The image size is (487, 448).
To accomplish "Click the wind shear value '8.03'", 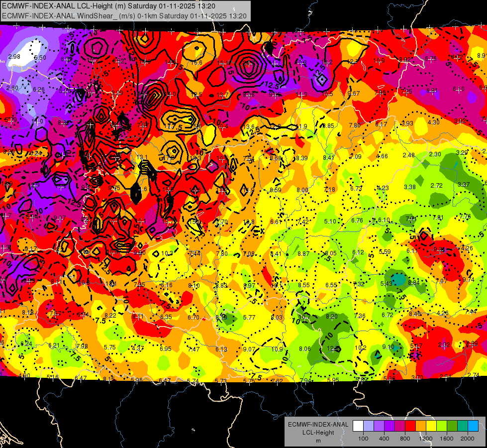I will 277,318.
